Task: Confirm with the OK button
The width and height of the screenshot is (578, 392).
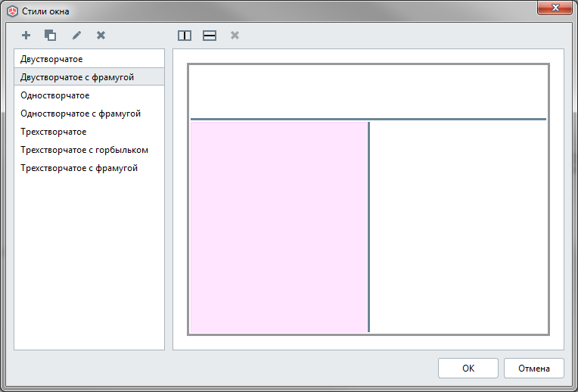Action: (x=468, y=368)
